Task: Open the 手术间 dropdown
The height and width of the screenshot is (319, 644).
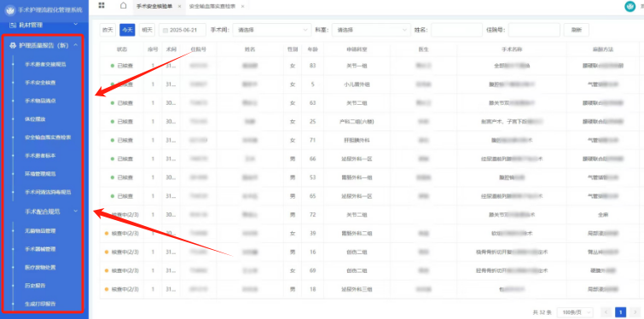Action: coord(272,30)
